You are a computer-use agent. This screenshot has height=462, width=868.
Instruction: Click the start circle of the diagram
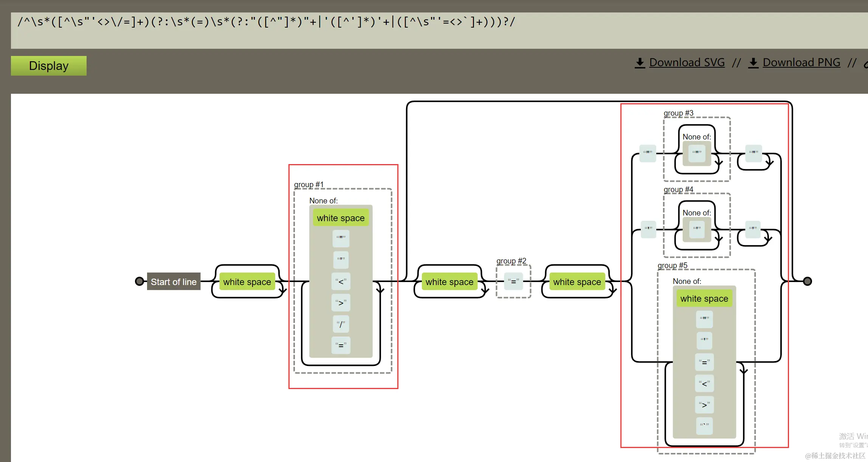139,281
